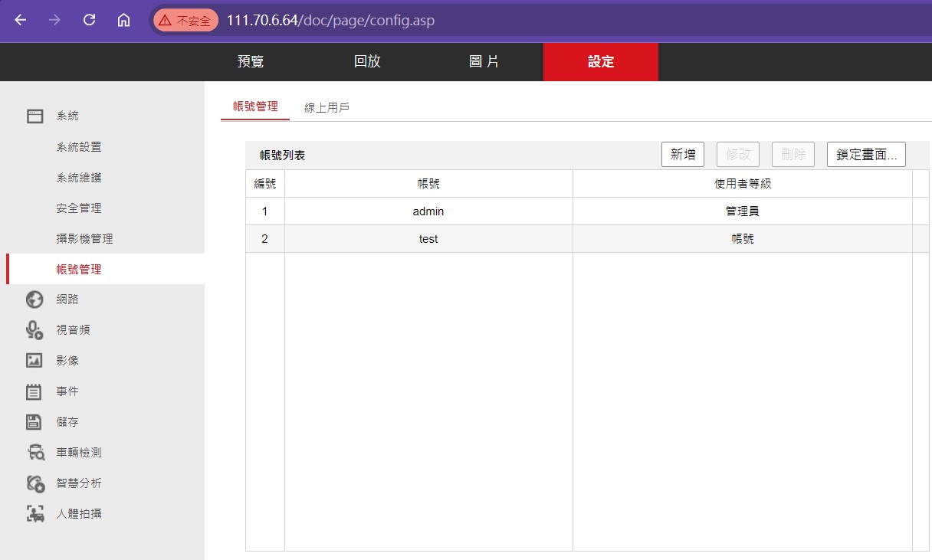The width and height of the screenshot is (932, 560).
Task: Click the 帳號列表 title text
Action: pos(282,156)
